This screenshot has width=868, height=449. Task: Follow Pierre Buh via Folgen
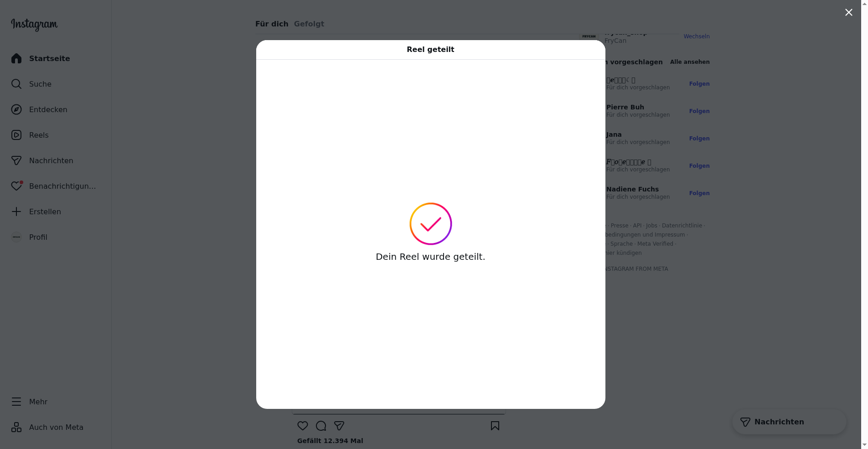[699, 111]
